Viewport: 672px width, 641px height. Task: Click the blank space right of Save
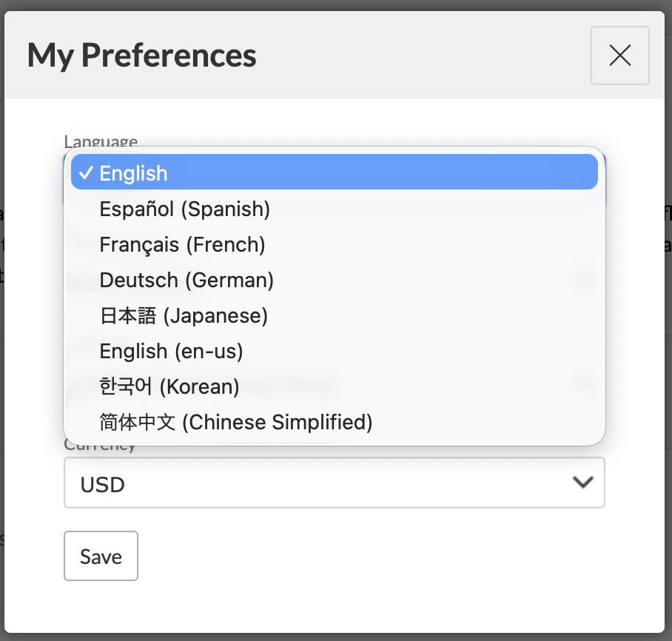pyautogui.click(x=370, y=556)
